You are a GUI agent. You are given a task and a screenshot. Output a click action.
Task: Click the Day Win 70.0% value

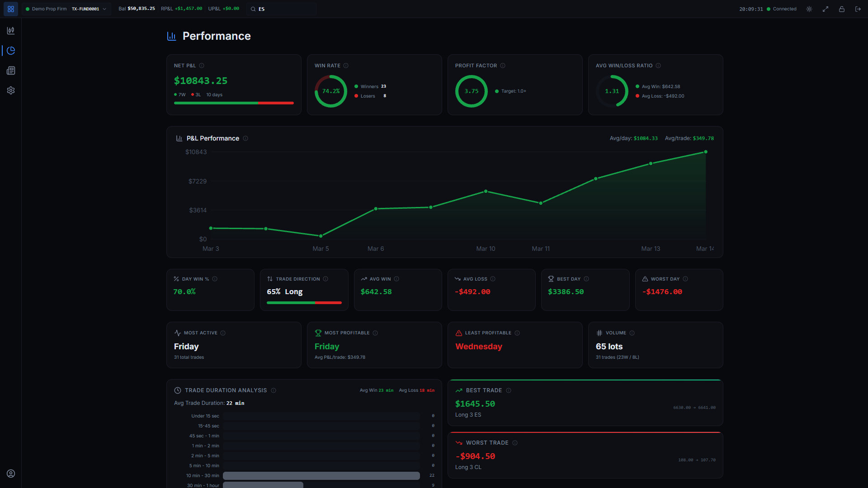pyautogui.click(x=184, y=292)
